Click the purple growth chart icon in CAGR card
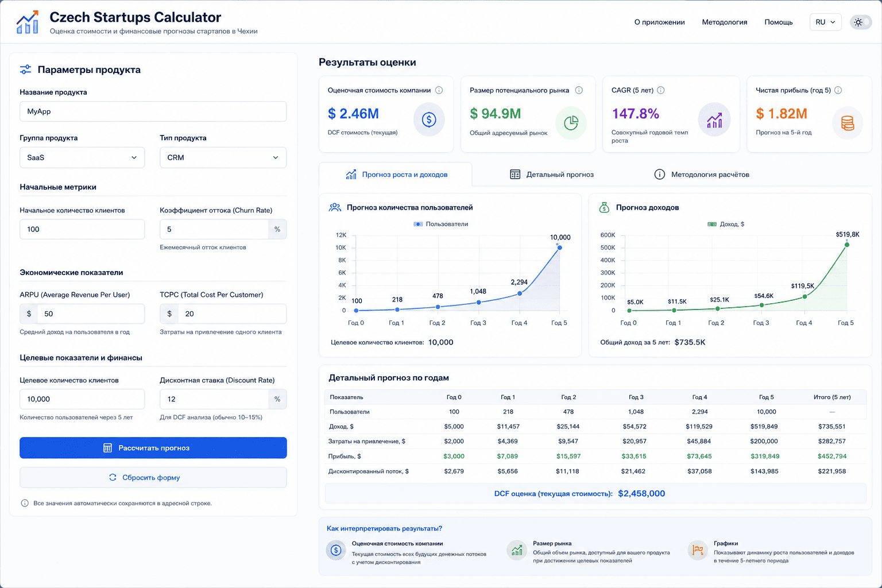Image resolution: width=882 pixels, height=588 pixels. [714, 119]
